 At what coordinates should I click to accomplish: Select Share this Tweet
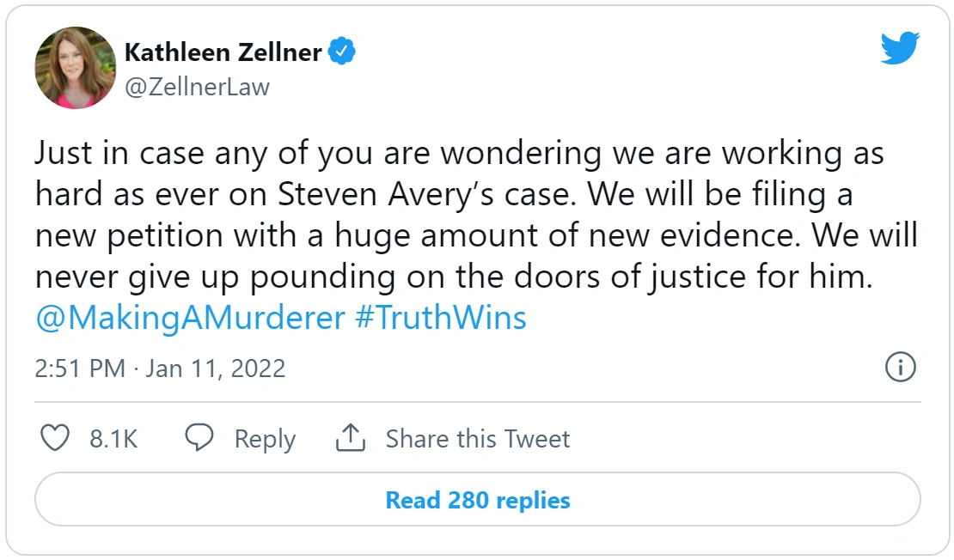click(477, 439)
